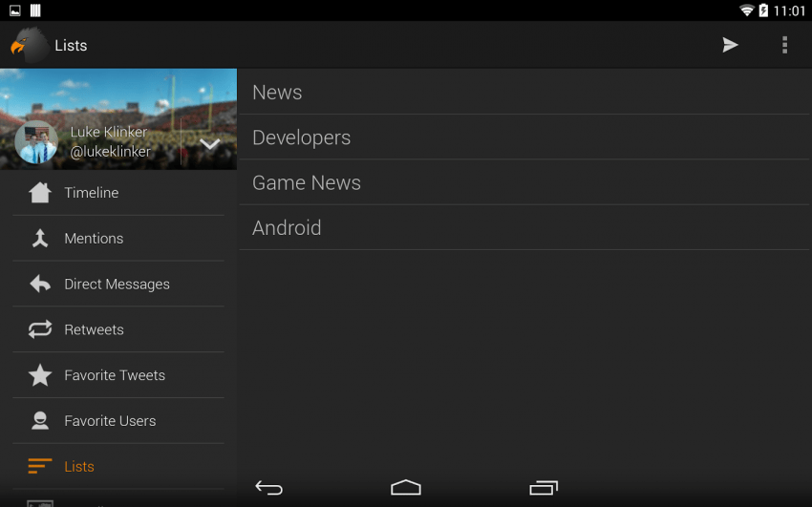This screenshot has width=812, height=507.
Task: Click the 11:01 clock in status bar
Action: point(789,11)
